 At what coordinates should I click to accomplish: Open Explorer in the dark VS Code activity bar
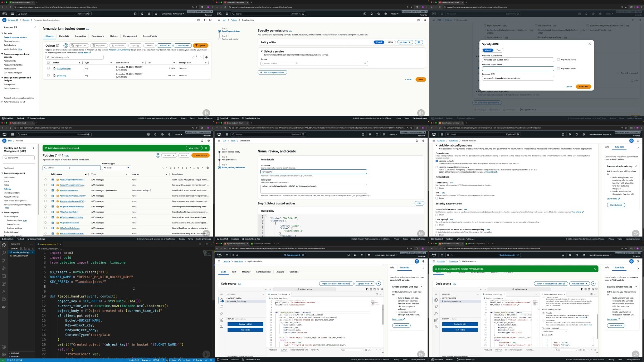click(4, 245)
